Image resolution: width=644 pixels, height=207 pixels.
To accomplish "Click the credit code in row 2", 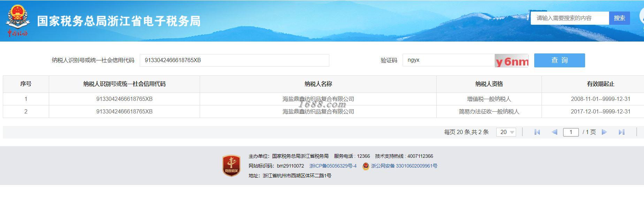I will coord(124,112).
